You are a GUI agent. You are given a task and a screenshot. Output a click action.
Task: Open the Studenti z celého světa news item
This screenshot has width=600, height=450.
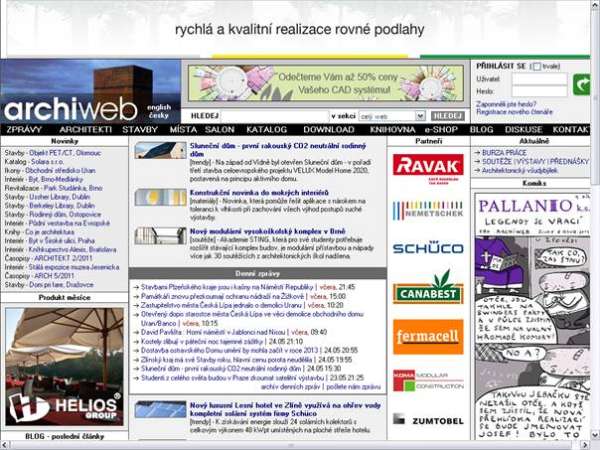(232, 378)
